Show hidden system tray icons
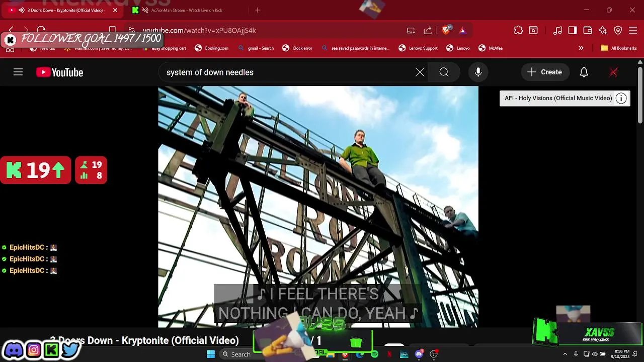644x362 pixels. [565, 354]
